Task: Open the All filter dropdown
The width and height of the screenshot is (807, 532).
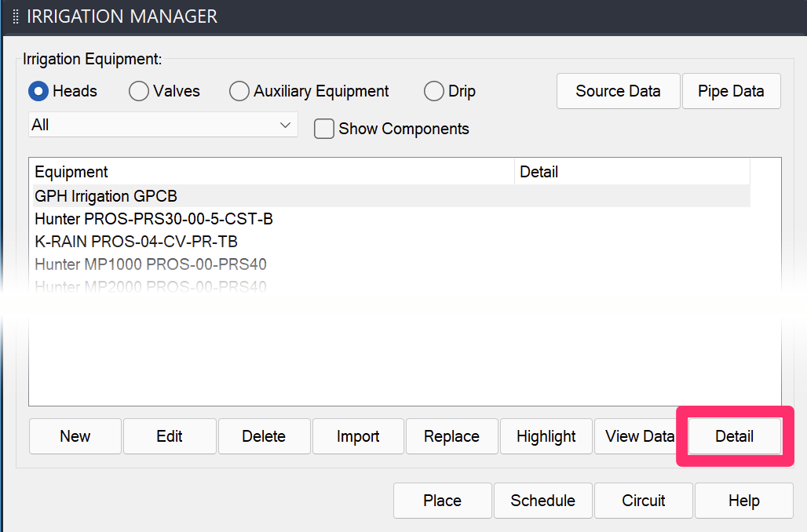Action: tap(163, 125)
